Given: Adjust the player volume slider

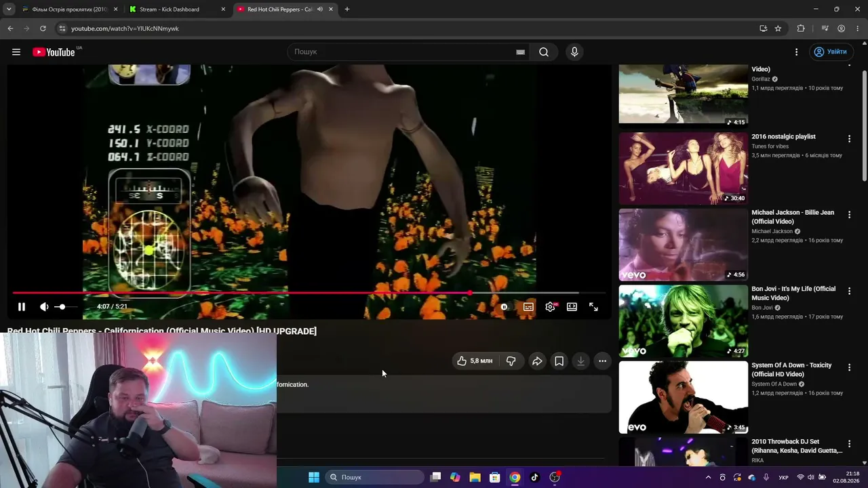Looking at the screenshot, I should [x=66, y=307].
